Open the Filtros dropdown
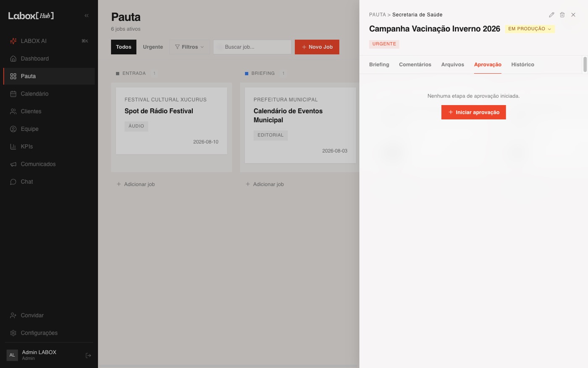This screenshot has width=588, height=368. pyautogui.click(x=189, y=47)
